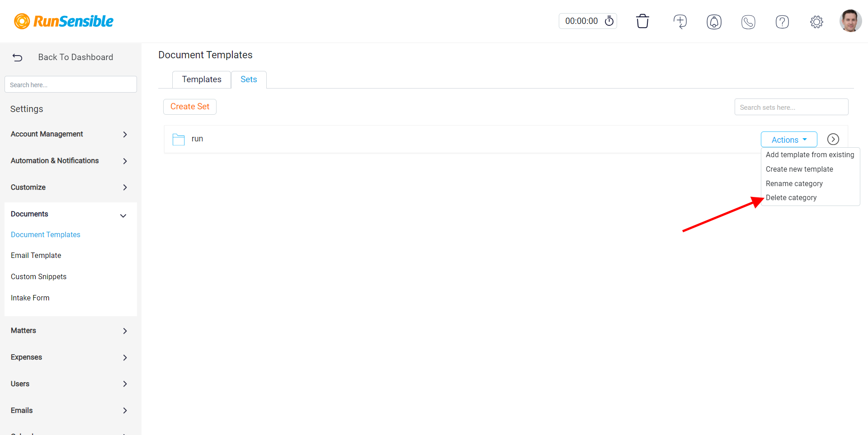Image resolution: width=868 pixels, height=435 pixels.
Task: Open Custom Snippets page
Action: tap(39, 277)
